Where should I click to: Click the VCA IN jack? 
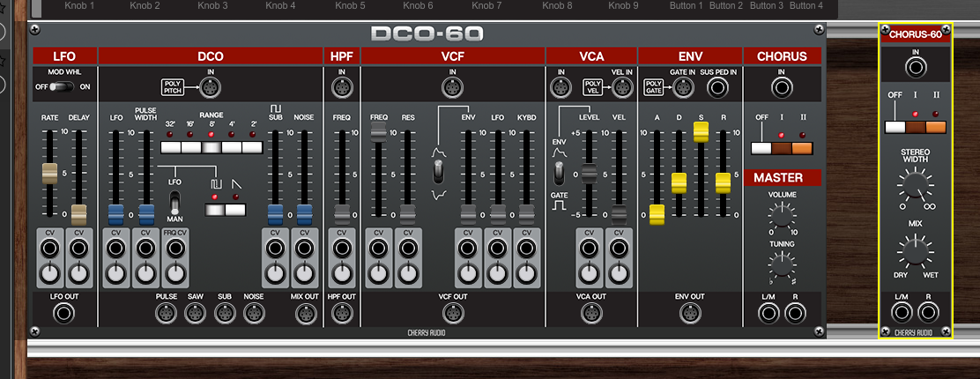point(561,87)
